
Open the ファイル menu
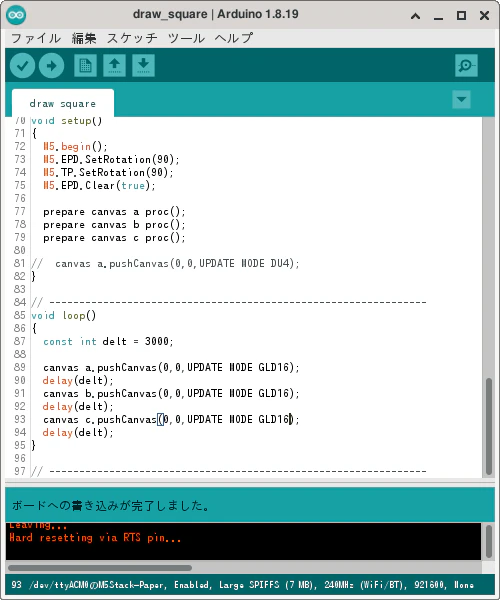[36, 38]
